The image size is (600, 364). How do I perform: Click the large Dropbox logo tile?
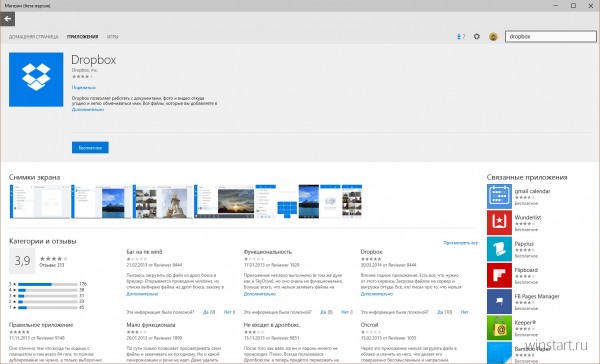tap(36, 80)
